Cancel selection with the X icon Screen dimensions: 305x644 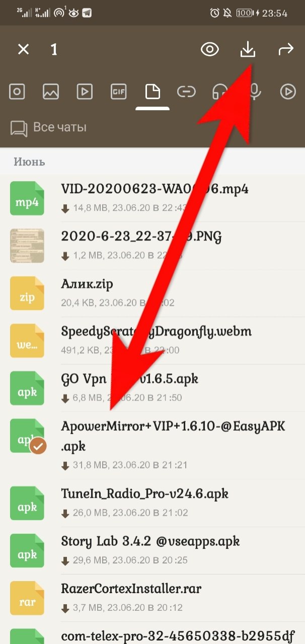[23, 49]
